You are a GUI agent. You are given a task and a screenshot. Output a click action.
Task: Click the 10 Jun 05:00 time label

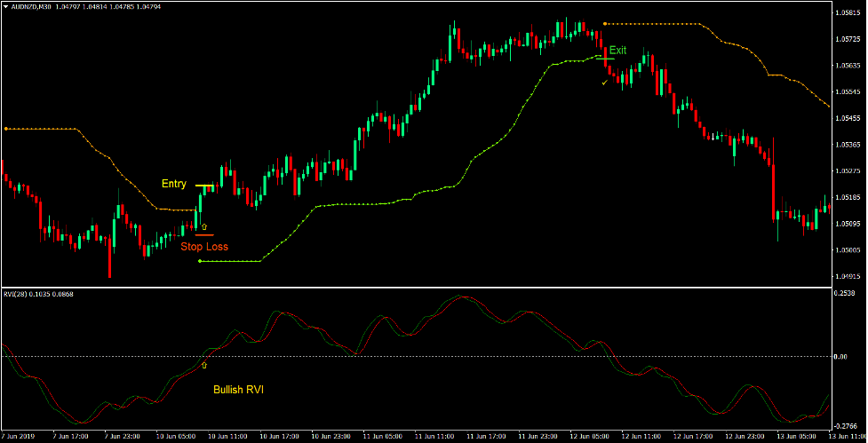pyautogui.click(x=176, y=437)
